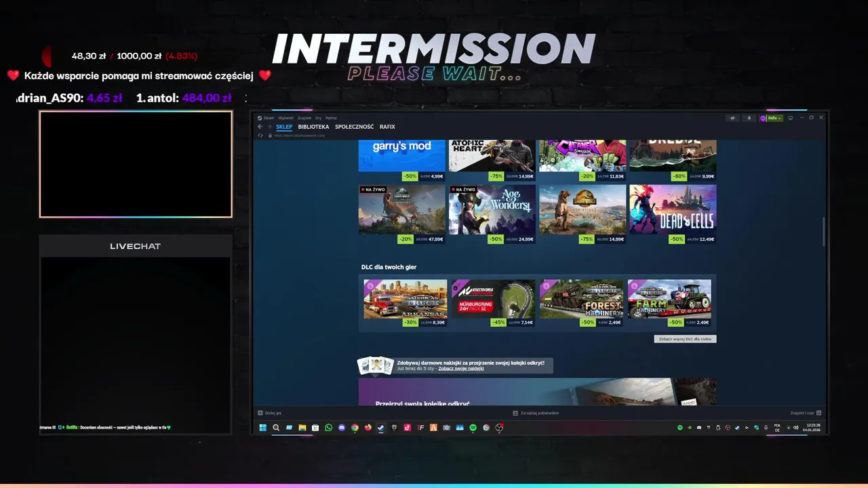This screenshot has height=488, width=868.
Task: Reload the Steam store page
Action: [x=260, y=136]
